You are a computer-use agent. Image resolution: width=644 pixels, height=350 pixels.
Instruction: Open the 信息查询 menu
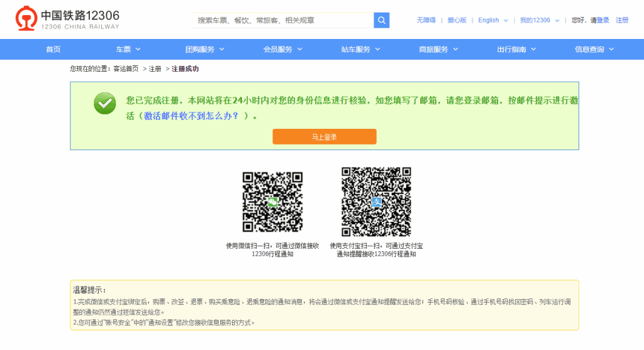594,49
